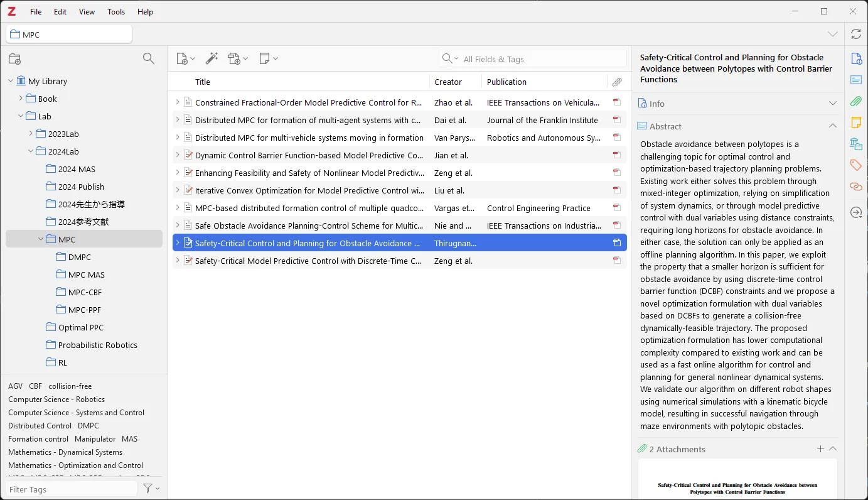Click the Add Attachment toolbar icon

click(234, 58)
